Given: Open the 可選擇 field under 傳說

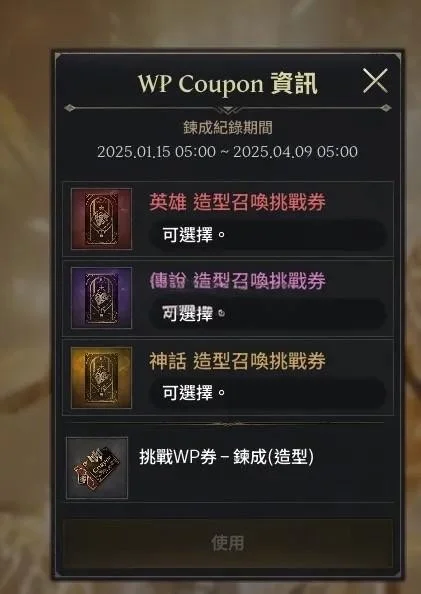Looking at the screenshot, I should (x=268, y=314).
